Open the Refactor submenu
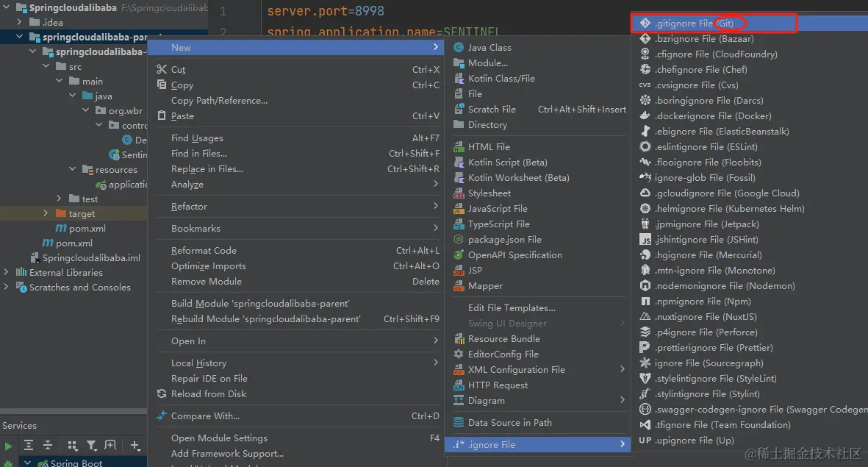 click(296, 206)
